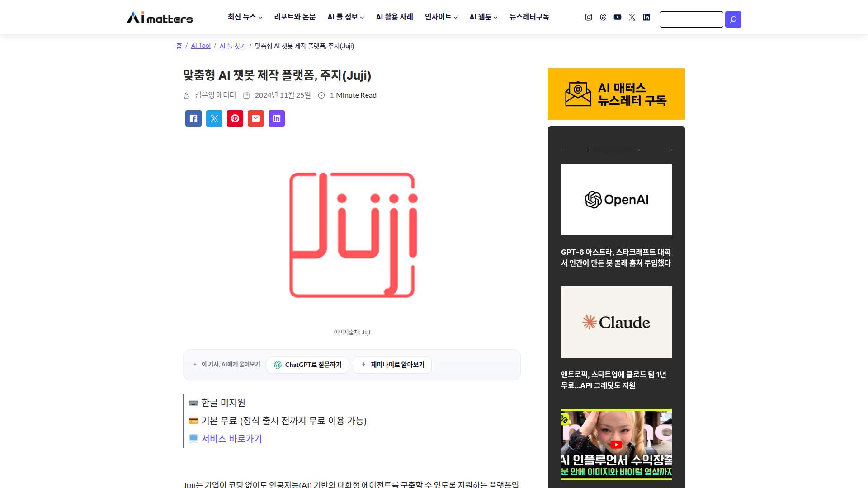Viewport: 868px width, 488px height.
Task: Go to 홈 breadcrumb link
Action: pos(179,46)
